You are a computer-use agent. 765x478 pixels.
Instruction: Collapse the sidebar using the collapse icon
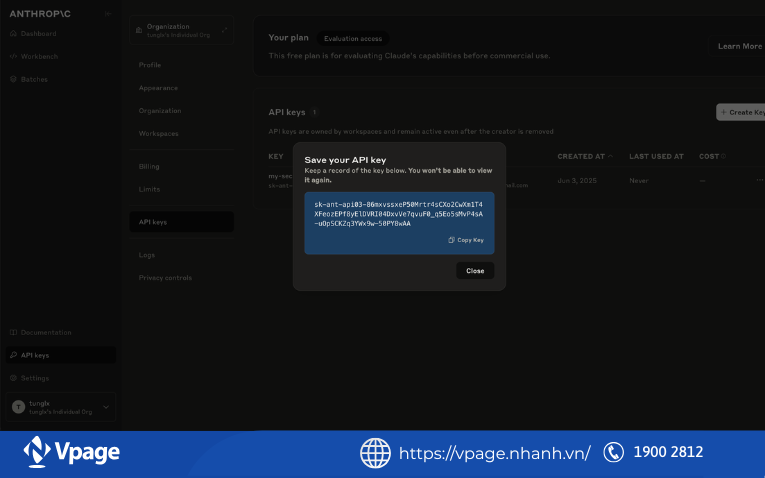pyautogui.click(x=108, y=14)
